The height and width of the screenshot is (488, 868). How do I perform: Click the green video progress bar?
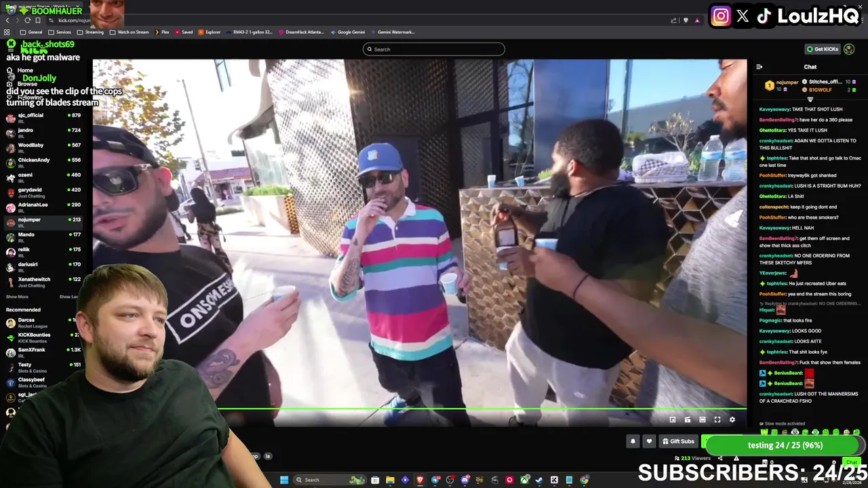[419, 409]
